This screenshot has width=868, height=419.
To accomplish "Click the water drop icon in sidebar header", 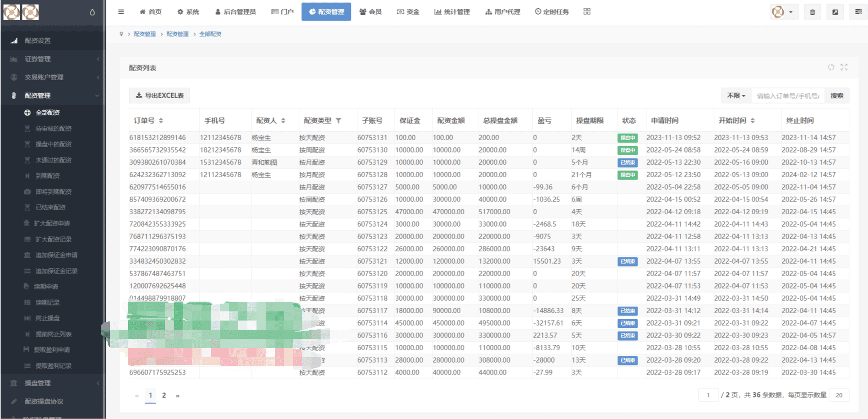I will (93, 12).
